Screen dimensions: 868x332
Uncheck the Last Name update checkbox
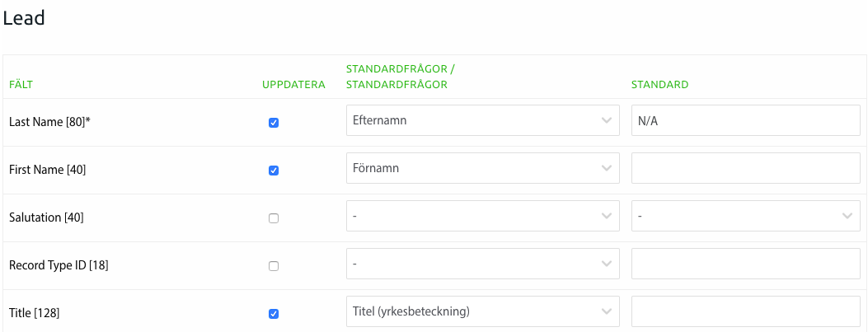tap(274, 123)
